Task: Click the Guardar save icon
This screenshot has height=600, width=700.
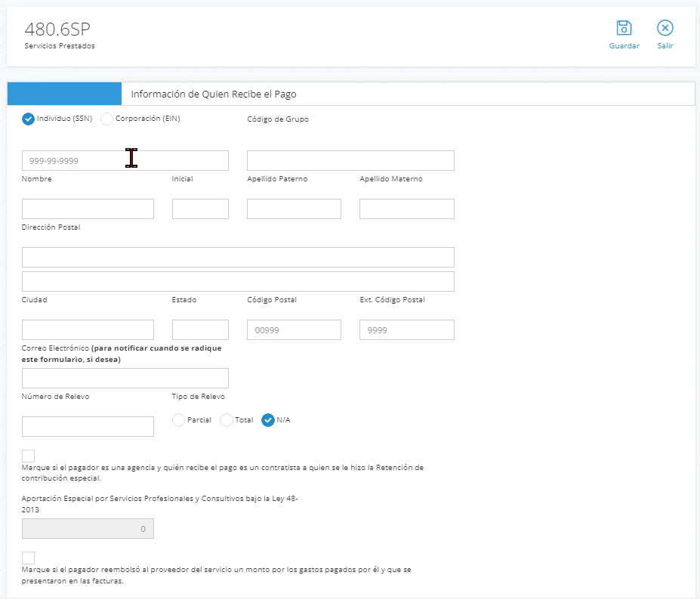Action: (624, 28)
